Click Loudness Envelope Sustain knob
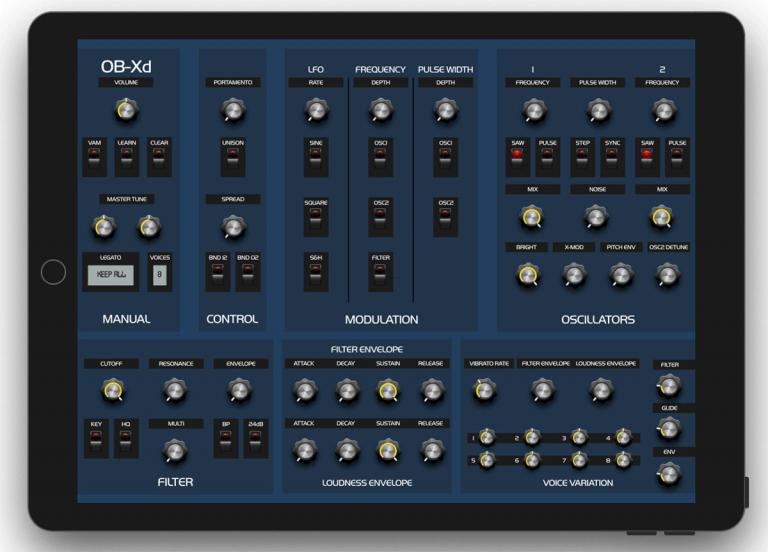The height and width of the screenshot is (552, 768). click(388, 451)
